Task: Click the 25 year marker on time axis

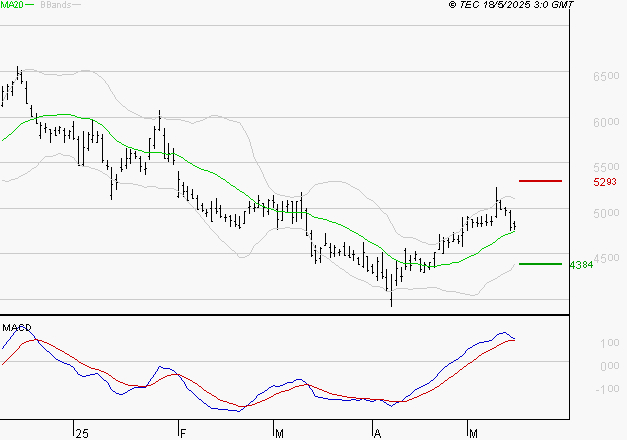Action: tap(82, 434)
